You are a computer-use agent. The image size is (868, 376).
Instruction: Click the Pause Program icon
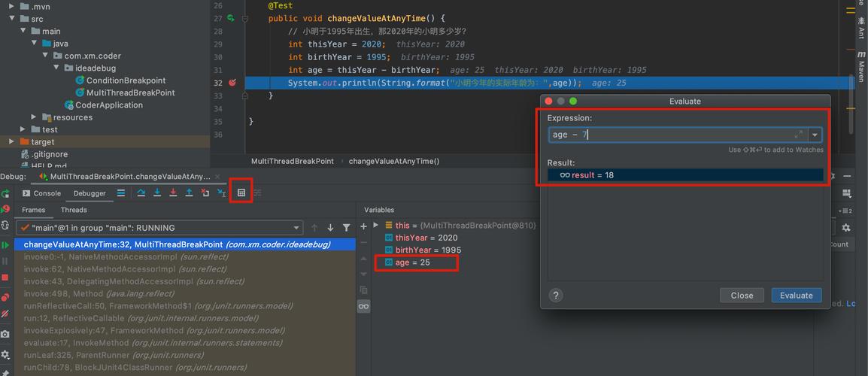pos(5,261)
